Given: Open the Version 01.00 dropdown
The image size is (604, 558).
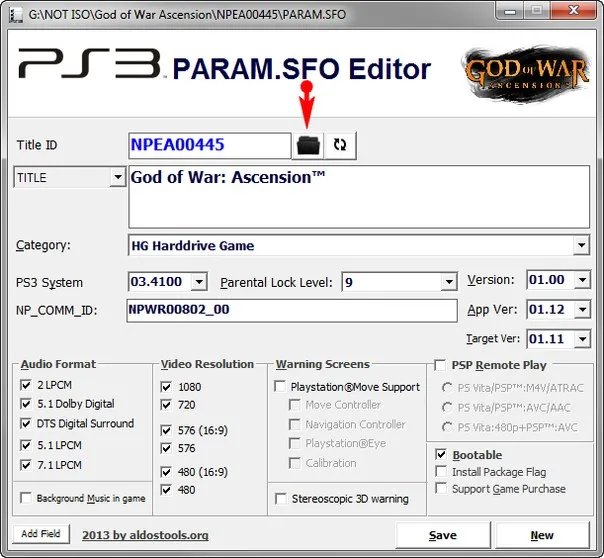Looking at the screenshot, I should (x=582, y=280).
